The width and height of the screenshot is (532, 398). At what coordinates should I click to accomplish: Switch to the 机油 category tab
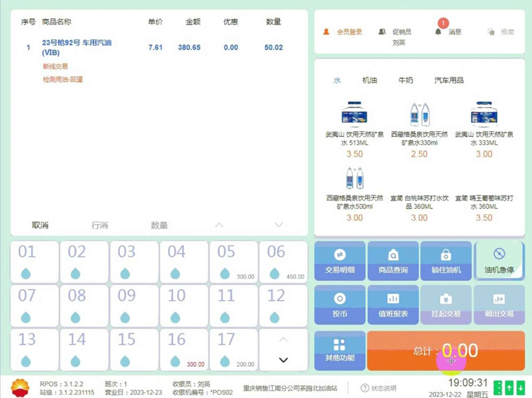[x=370, y=80]
